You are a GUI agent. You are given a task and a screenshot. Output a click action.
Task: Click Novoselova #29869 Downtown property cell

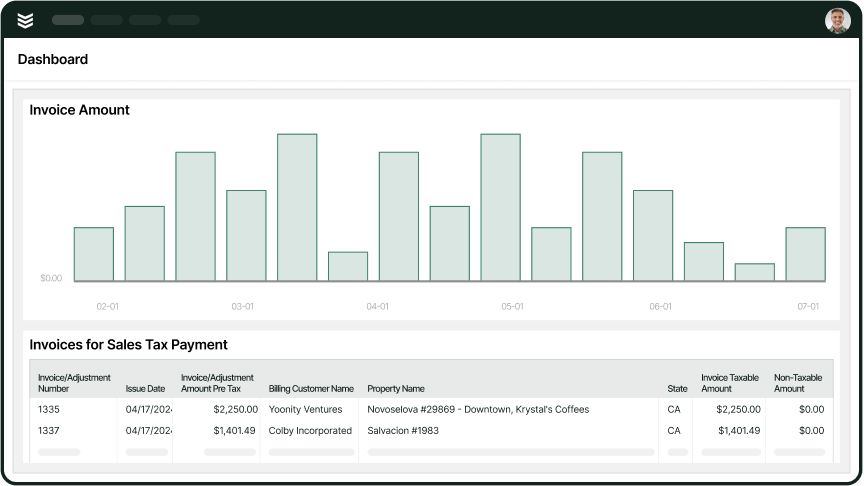478,409
